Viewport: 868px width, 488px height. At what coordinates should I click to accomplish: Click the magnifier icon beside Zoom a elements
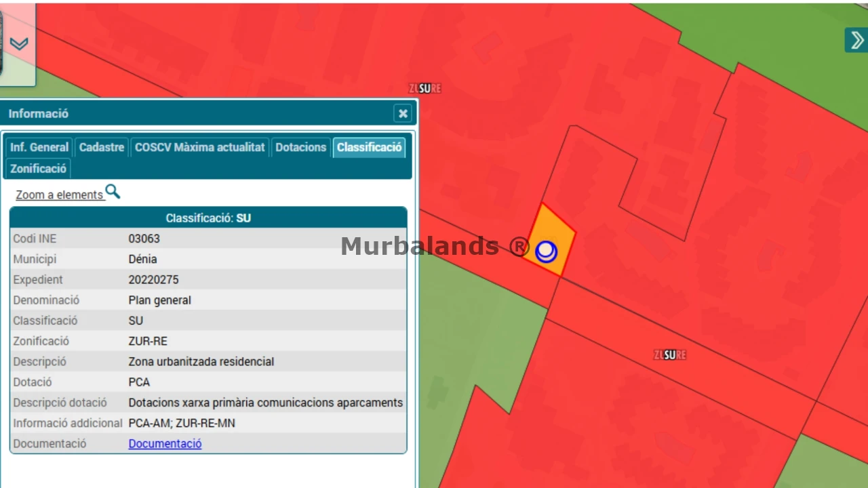[x=113, y=192]
